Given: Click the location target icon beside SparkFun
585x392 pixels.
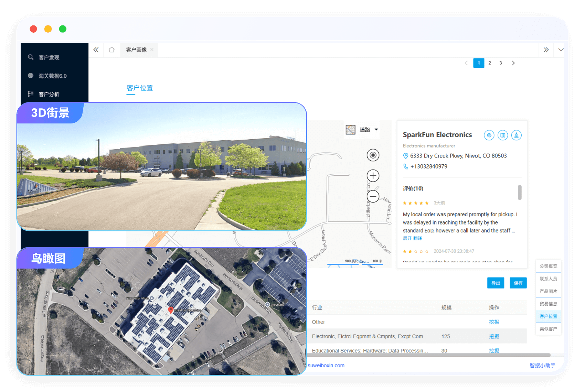Looking at the screenshot, I should coord(489,135).
